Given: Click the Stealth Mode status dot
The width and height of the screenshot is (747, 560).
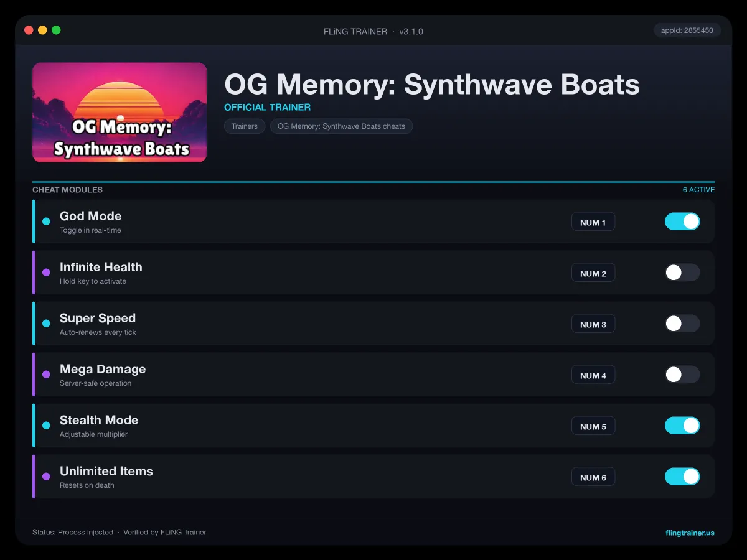Looking at the screenshot, I should 46,426.
